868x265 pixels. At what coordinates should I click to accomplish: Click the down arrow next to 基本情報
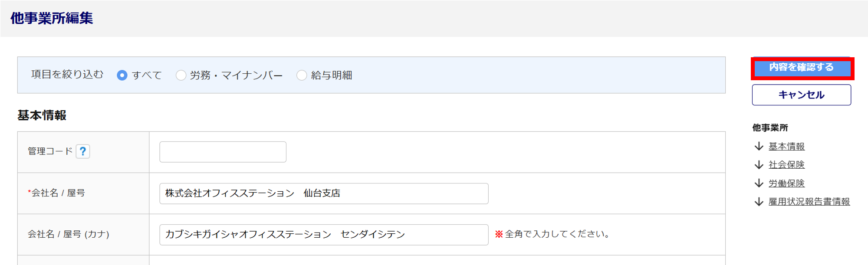(x=759, y=147)
